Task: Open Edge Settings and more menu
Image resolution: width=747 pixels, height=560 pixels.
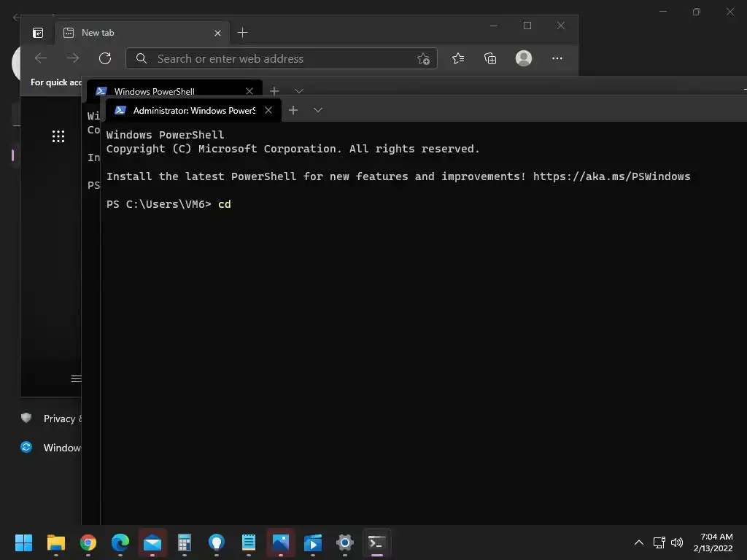Action: [x=557, y=58]
